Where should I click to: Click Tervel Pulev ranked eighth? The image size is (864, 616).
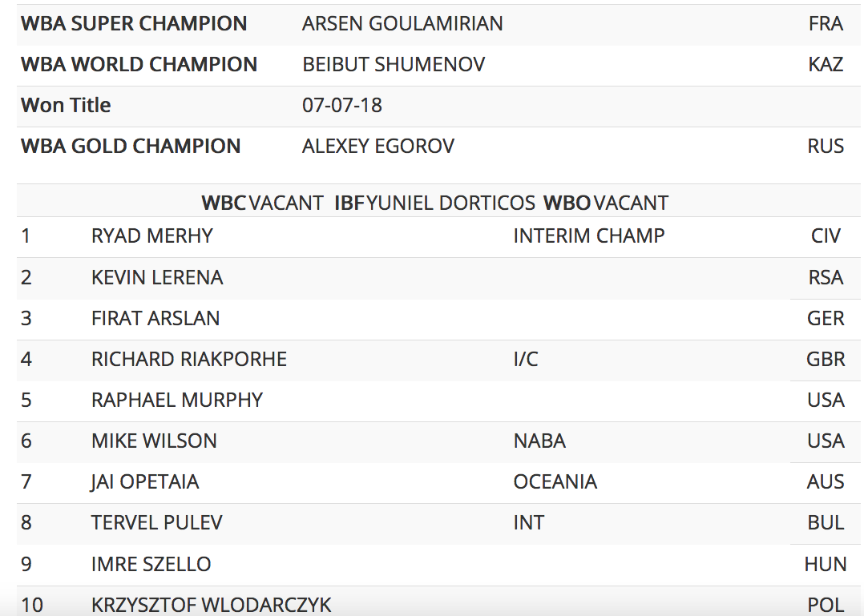tap(157, 523)
